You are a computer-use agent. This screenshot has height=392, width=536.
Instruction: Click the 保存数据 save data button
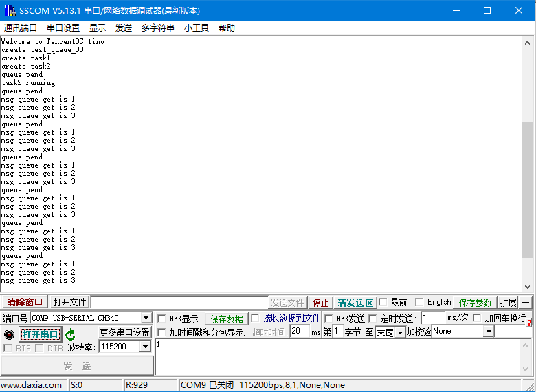tap(227, 319)
